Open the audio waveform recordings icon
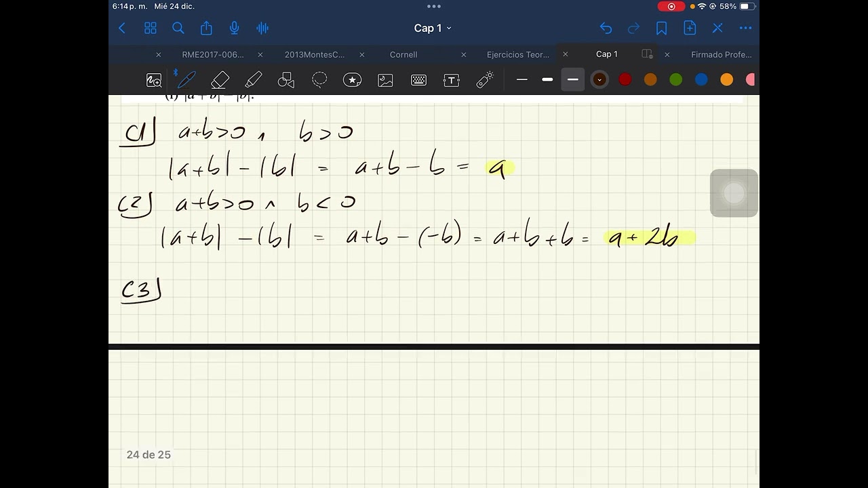Screen dimensions: 868x488 pyautogui.click(x=262, y=28)
